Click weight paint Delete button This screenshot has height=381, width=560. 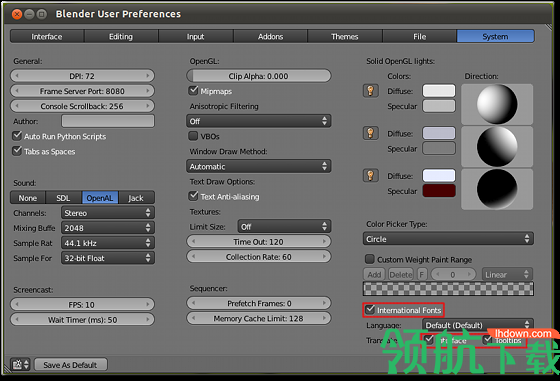[401, 274]
